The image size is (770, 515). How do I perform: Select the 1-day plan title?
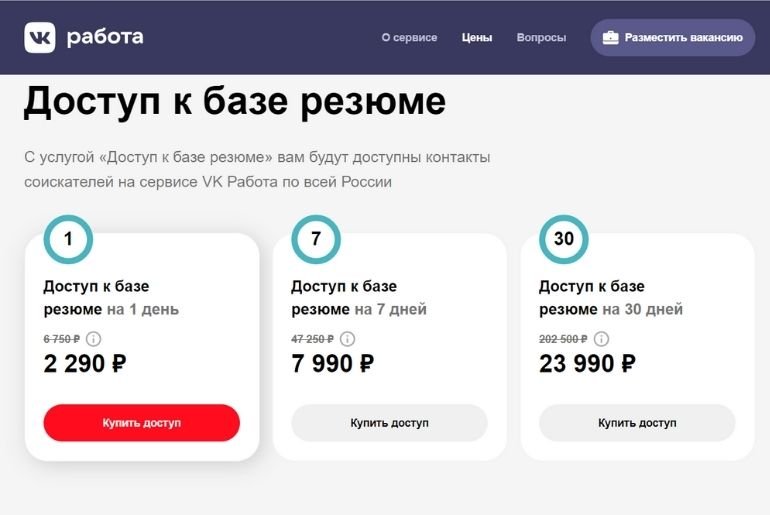tap(111, 298)
